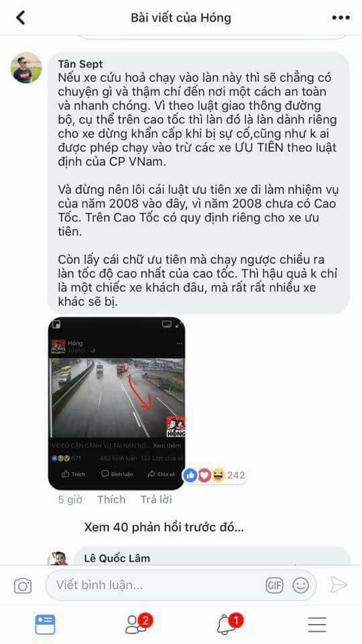
Task: View Tân Sept's profile picture
Action: click(26, 68)
